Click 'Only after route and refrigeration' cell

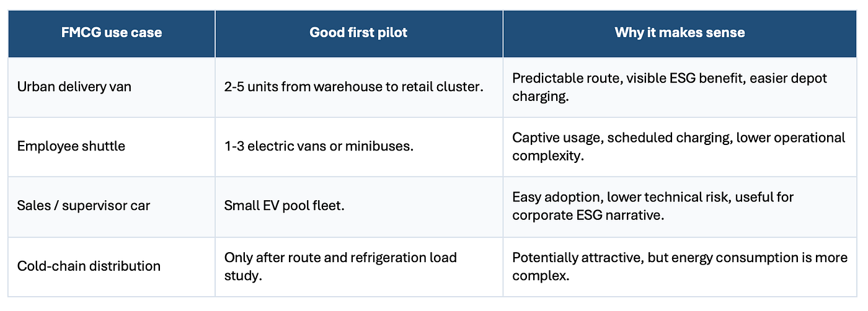tap(359, 266)
